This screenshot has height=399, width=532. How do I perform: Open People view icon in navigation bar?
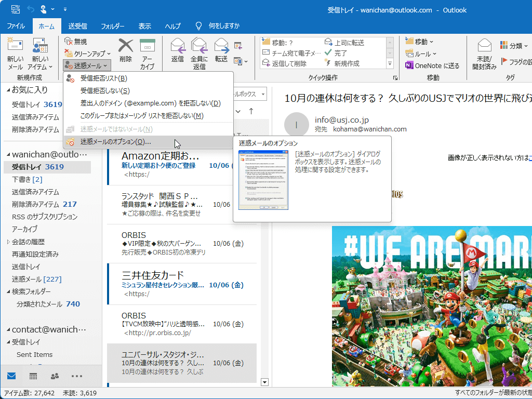click(55, 376)
